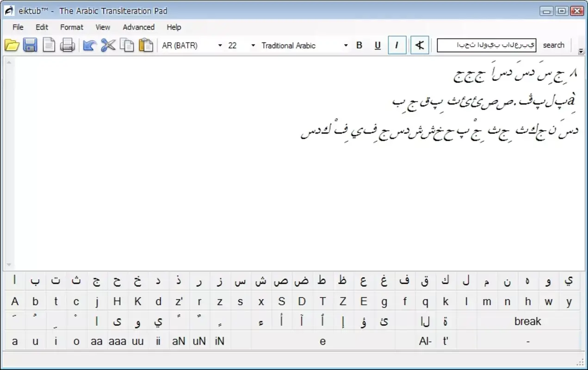
Task: Cut selection using the scissors icon
Action: click(x=108, y=45)
